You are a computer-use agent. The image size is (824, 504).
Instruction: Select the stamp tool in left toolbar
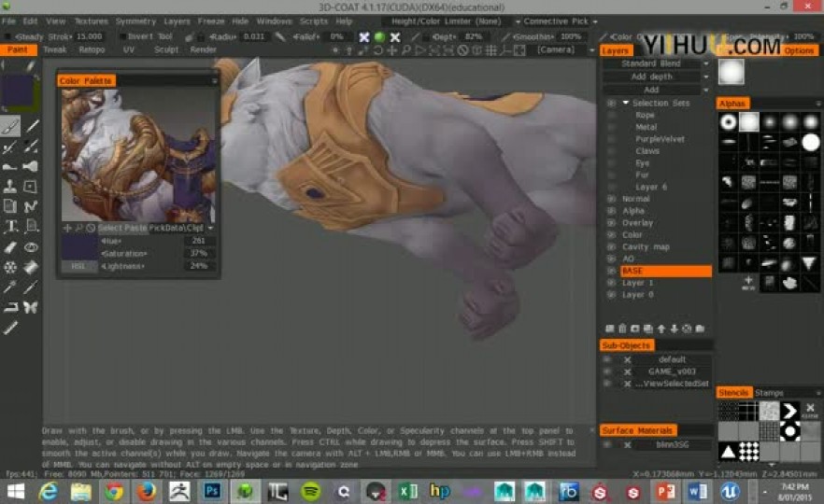(10, 187)
